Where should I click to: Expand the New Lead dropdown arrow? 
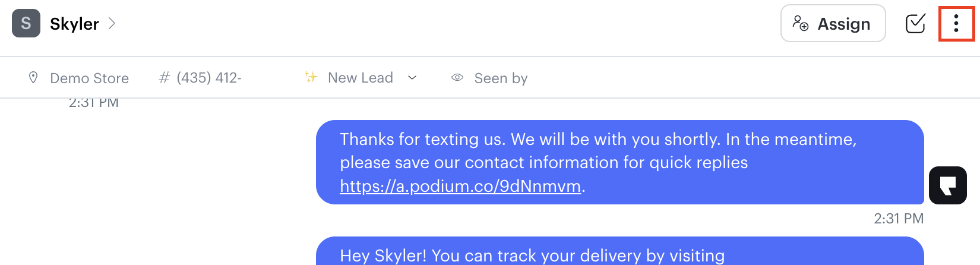pyautogui.click(x=412, y=78)
